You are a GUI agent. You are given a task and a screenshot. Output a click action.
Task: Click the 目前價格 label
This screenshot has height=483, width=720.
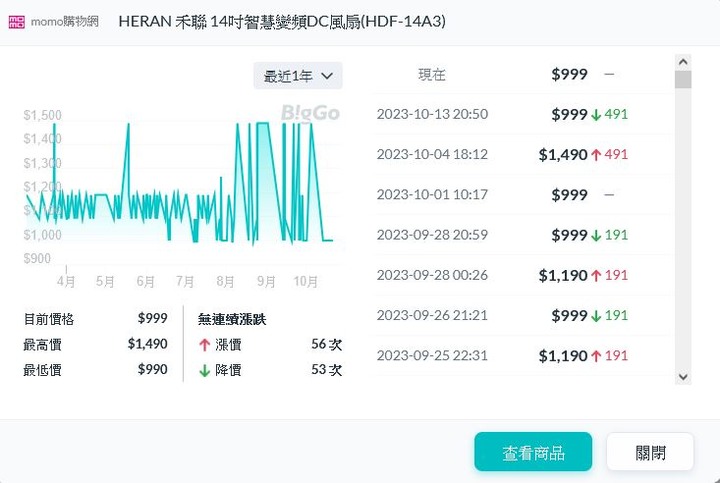(x=49, y=319)
